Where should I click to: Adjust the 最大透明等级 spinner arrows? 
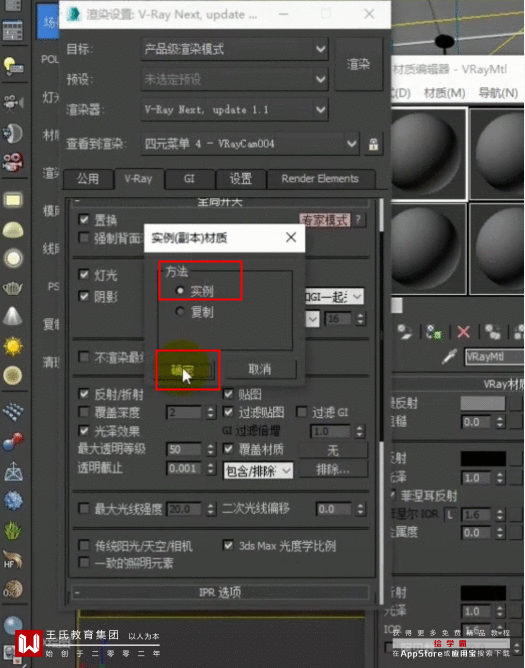click(211, 449)
